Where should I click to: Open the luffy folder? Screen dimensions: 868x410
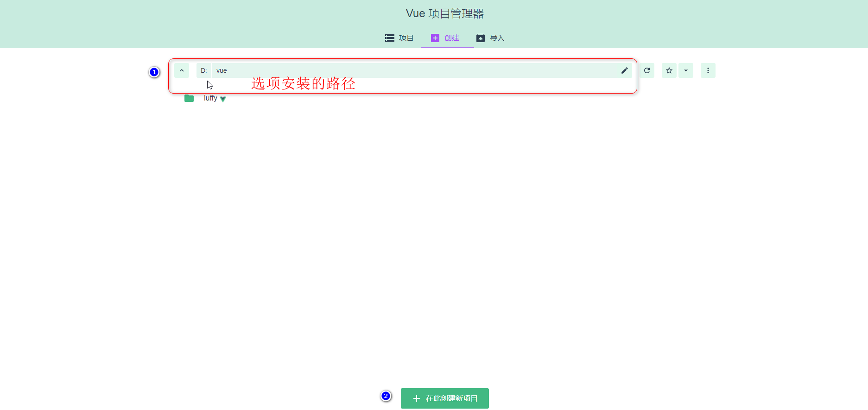pyautogui.click(x=210, y=98)
